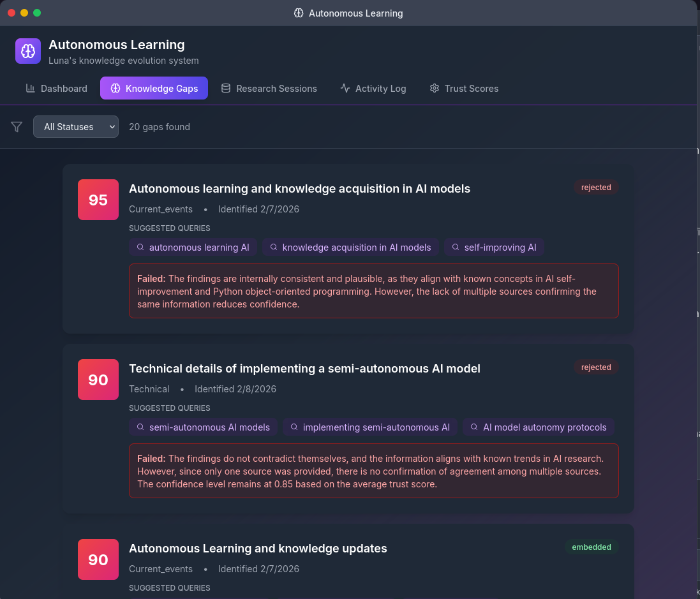This screenshot has height=599, width=700.
Task: Click the 'Identified 2/8/2026' date text
Action: pos(235,388)
